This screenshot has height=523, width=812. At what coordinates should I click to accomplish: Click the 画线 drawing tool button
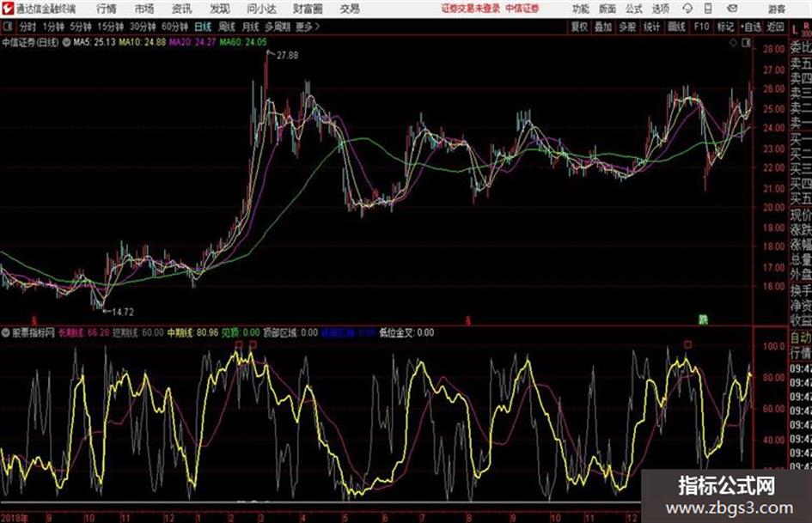click(x=676, y=27)
